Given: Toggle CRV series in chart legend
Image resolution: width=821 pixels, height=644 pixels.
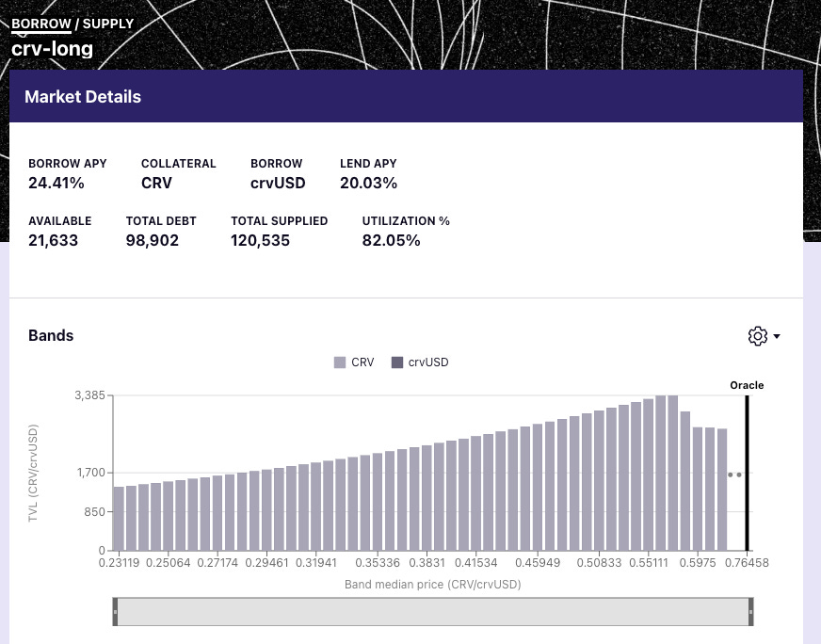Looking at the screenshot, I should (x=354, y=362).
